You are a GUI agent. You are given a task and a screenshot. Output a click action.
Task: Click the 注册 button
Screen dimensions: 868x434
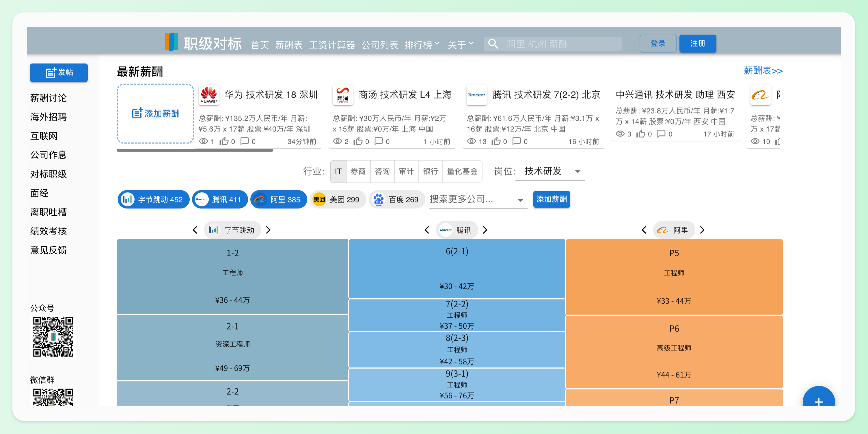pos(698,44)
